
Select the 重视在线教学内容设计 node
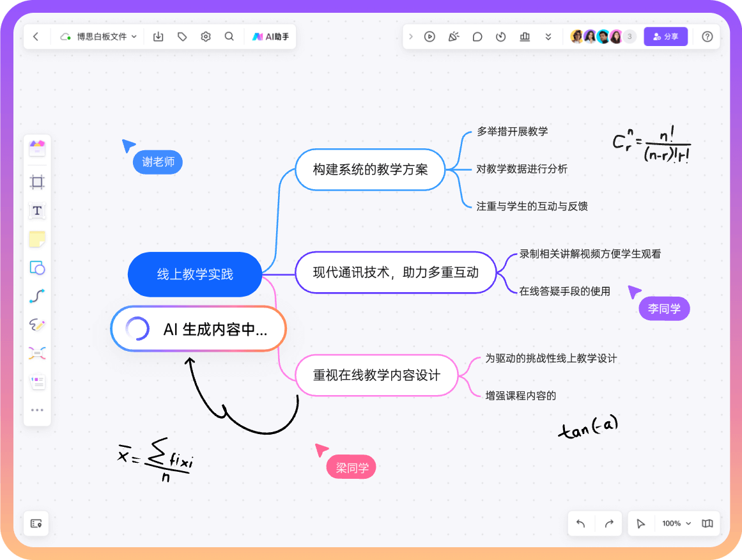coord(376,375)
